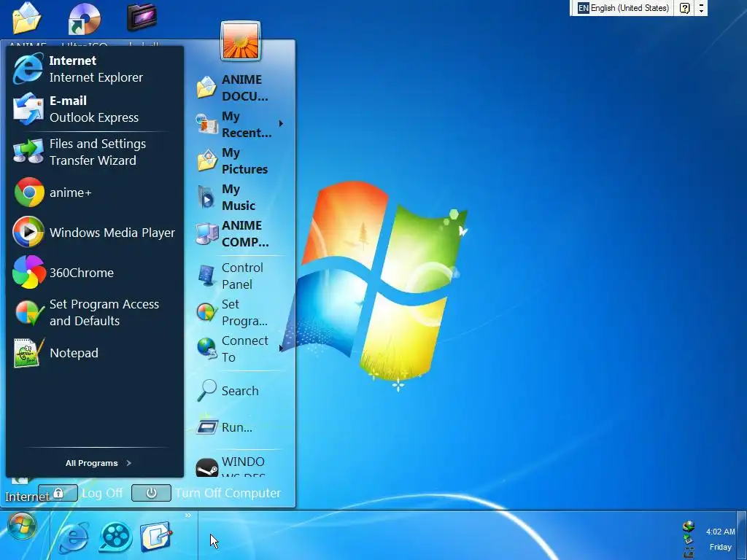Viewport: 747px width, 560px height.
Task: Open My Music folder
Action: coord(239,197)
